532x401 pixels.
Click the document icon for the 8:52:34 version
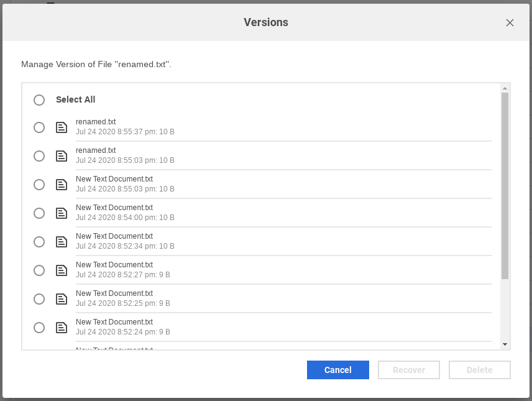tap(62, 241)
